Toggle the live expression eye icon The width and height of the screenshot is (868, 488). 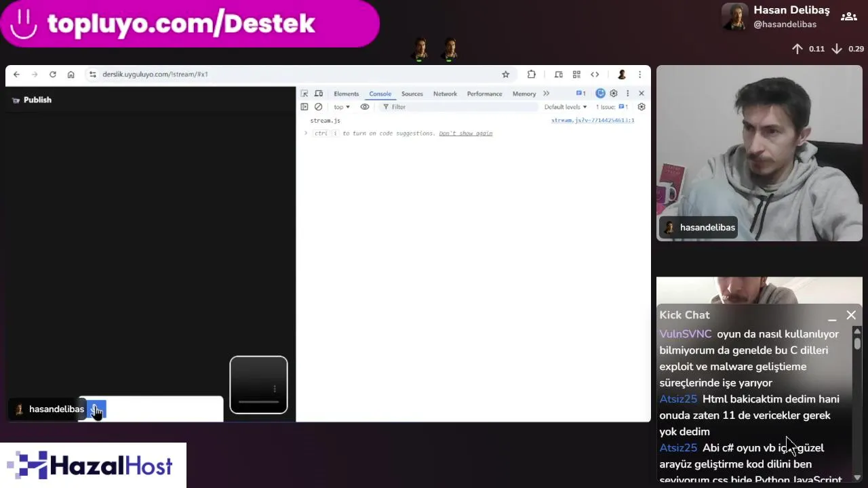(365, 107)
